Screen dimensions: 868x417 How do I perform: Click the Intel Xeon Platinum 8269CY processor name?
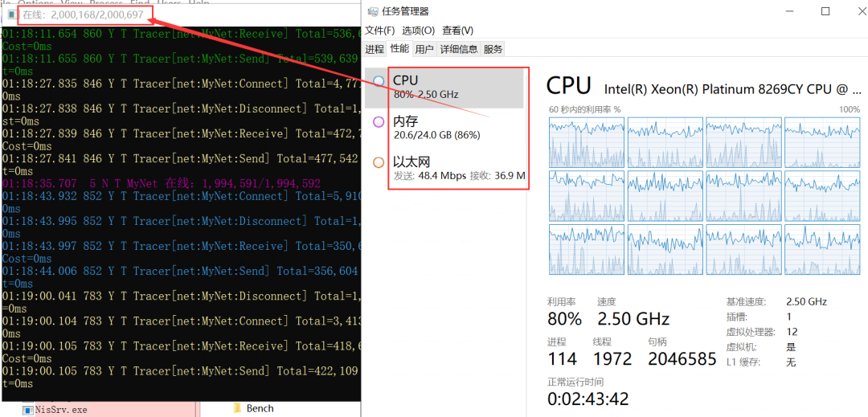(733, 89)
